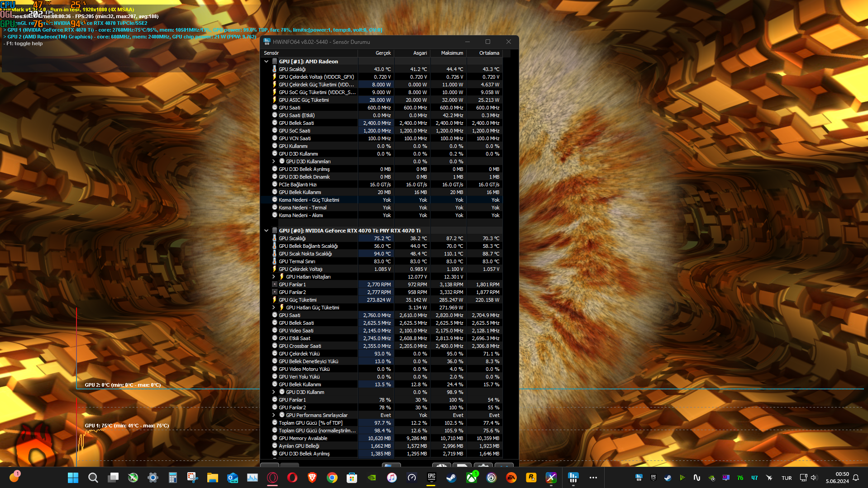Open Task View on the taskbar
868x488 pixels.
click(x=113, y=478)
